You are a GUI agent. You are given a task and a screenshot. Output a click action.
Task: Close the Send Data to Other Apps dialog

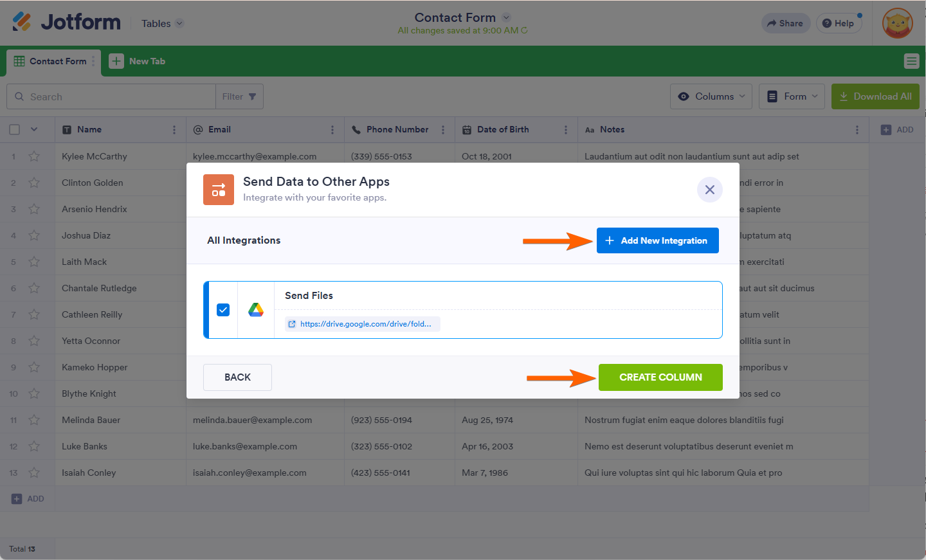(x=709, y=190)
